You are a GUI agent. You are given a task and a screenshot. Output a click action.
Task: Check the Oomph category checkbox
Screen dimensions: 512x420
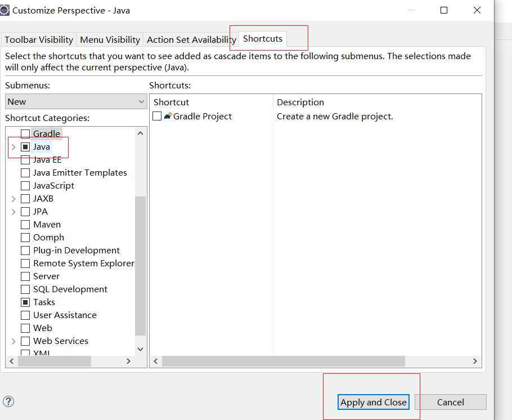pyautogui.click(x=25, y=237)
